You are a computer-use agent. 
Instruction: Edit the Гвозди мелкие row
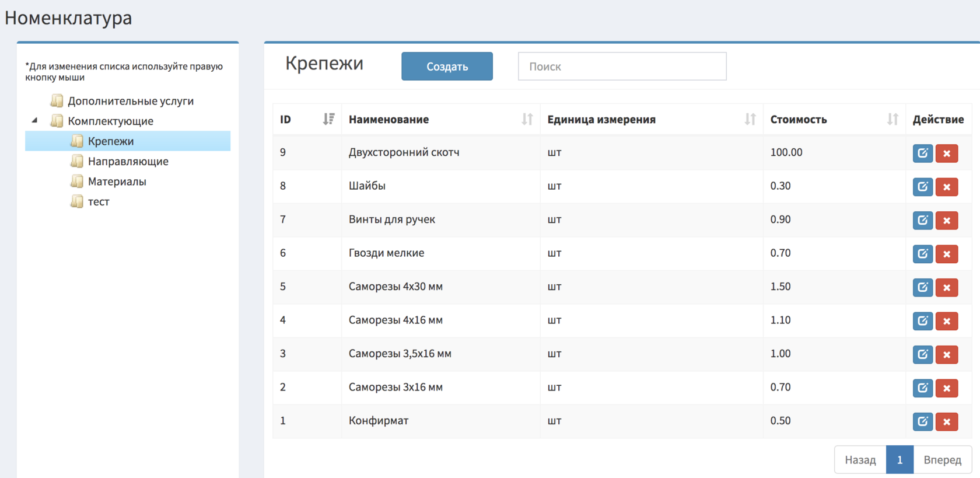[923, 254]
